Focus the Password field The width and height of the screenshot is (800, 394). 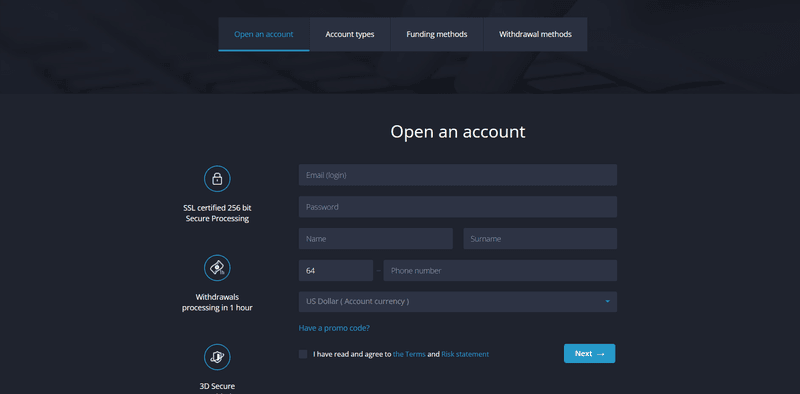pyautogui.click(x=458, y=207)
